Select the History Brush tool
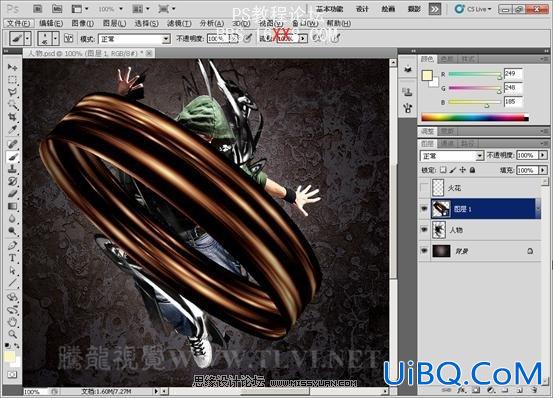Image resolution: width=553 pixels, height=398 pixels. [12, 181]
